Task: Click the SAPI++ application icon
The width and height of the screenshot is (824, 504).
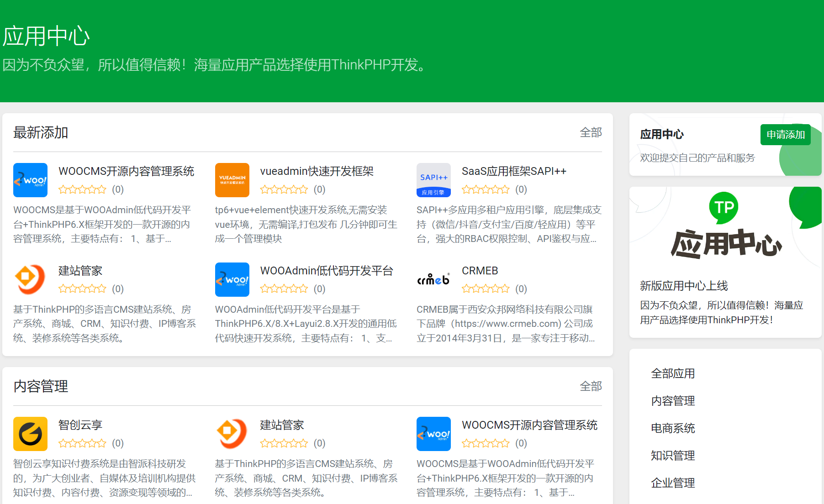Action: click(433, 180)
